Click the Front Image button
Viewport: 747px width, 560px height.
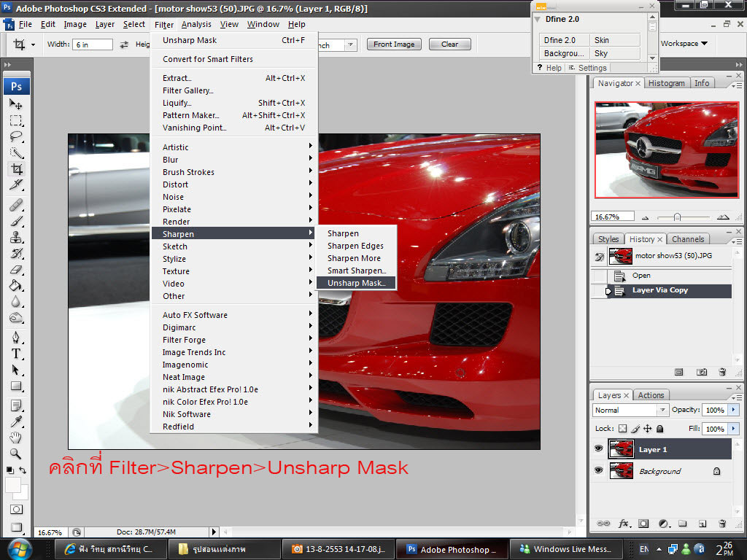(x=394, y=44)
